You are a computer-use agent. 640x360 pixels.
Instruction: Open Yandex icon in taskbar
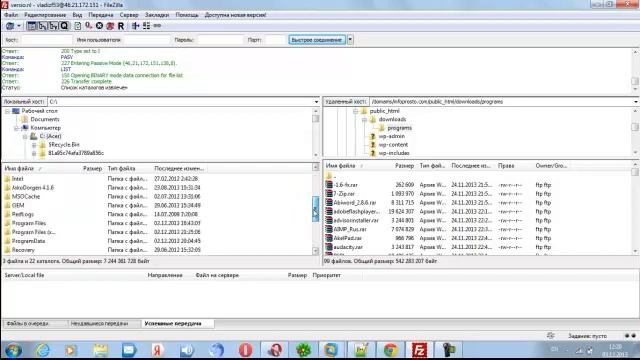click(158, 350)
